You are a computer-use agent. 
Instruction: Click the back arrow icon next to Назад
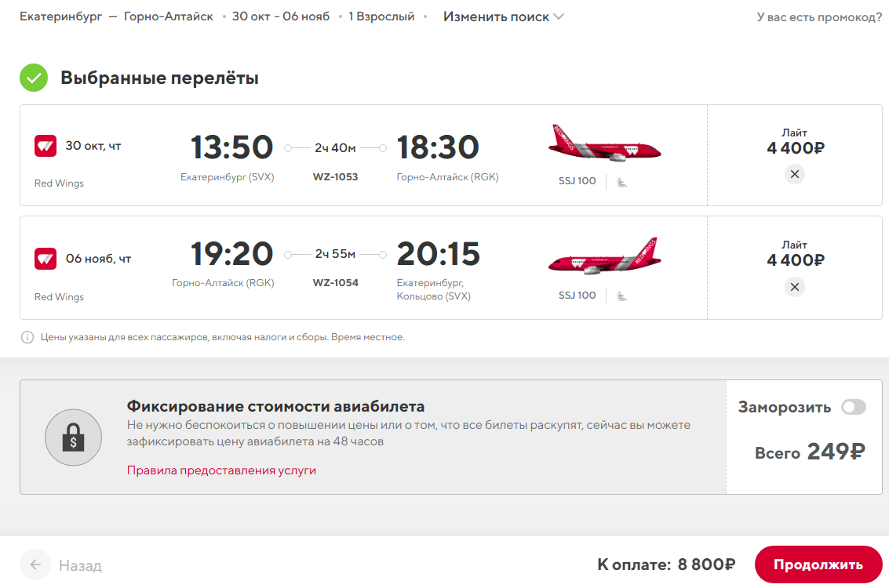[x=35, y=564]
